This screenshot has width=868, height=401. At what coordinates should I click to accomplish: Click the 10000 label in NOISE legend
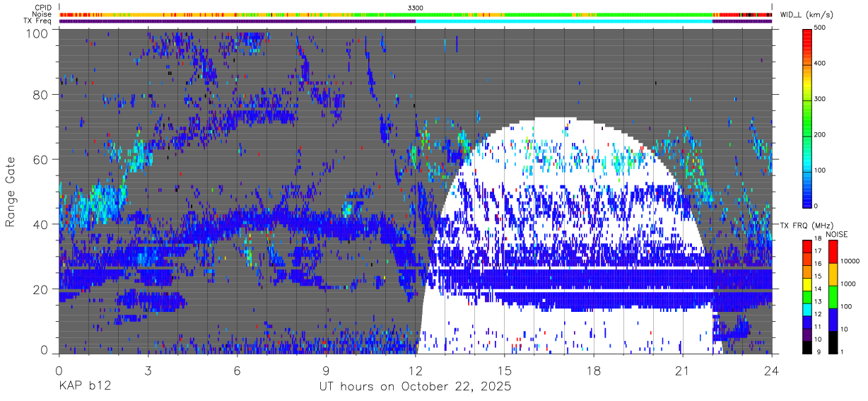pos(850,261)
